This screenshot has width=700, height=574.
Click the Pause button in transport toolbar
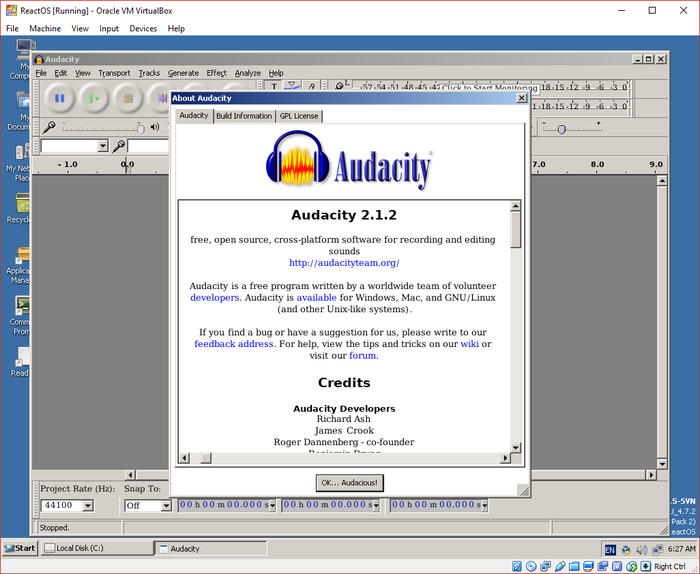59,98
